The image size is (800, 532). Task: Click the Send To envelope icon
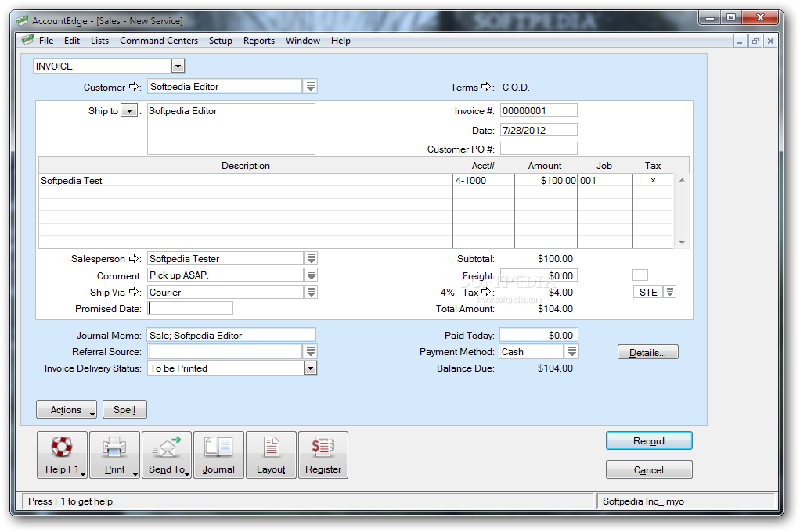167,455
